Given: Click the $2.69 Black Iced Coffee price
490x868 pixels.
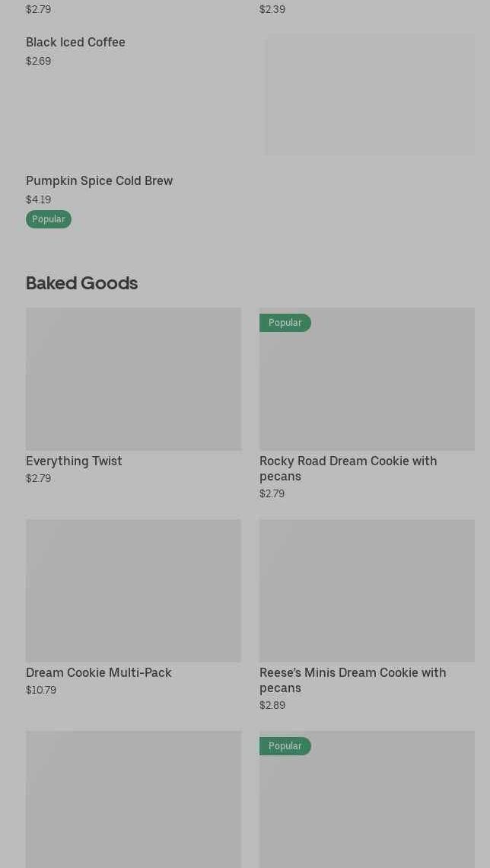Looking at the screenshot, I should 38,61.
